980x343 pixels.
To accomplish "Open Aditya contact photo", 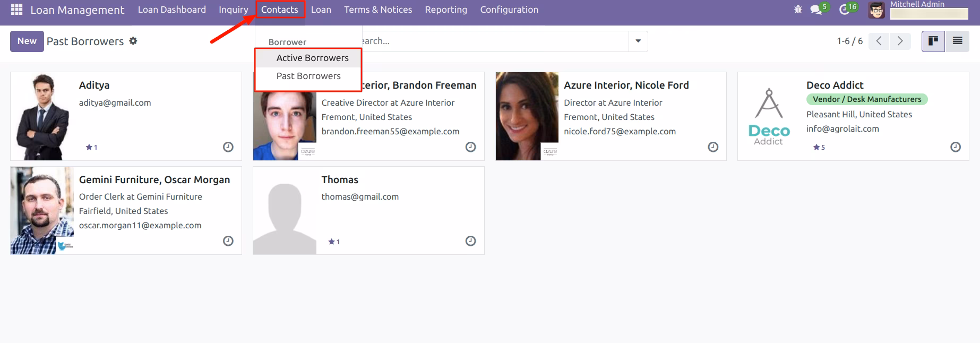I will click(42, 116).
